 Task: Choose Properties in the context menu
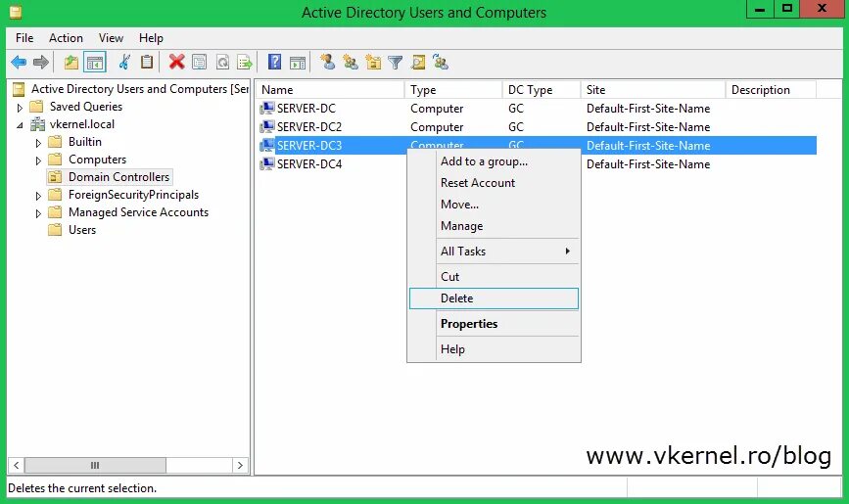click(494, 324)
